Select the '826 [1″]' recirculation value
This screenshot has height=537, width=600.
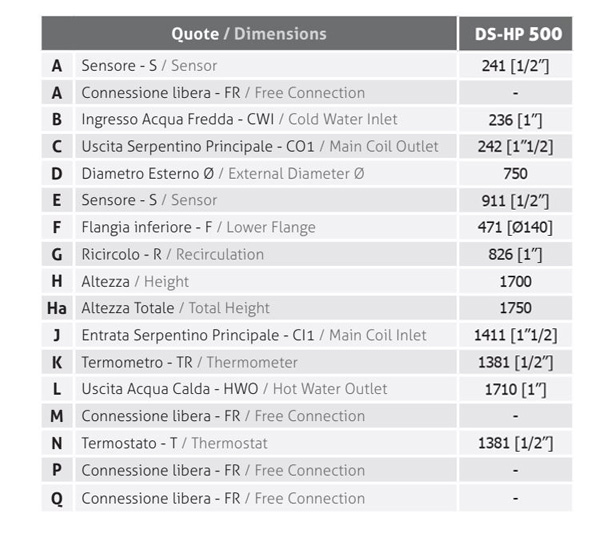pyautogui.click(x=515, y=254)
